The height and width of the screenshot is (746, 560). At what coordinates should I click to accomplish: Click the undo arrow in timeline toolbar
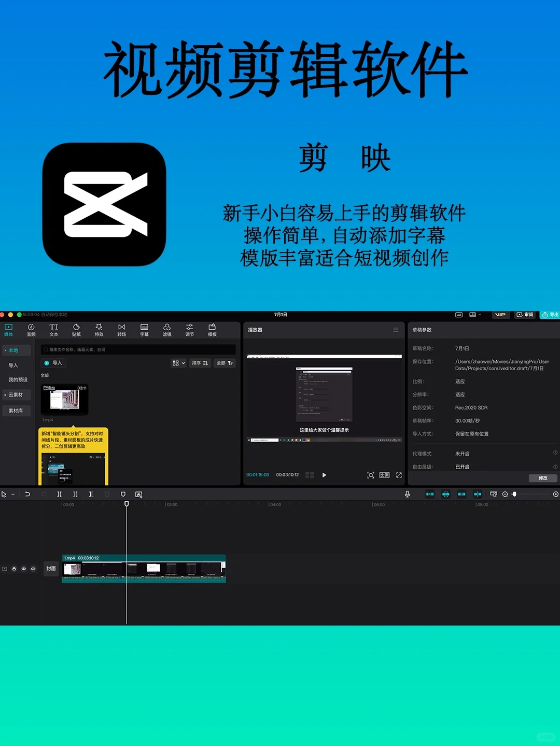pyautogui.click(x=27, y=494)
